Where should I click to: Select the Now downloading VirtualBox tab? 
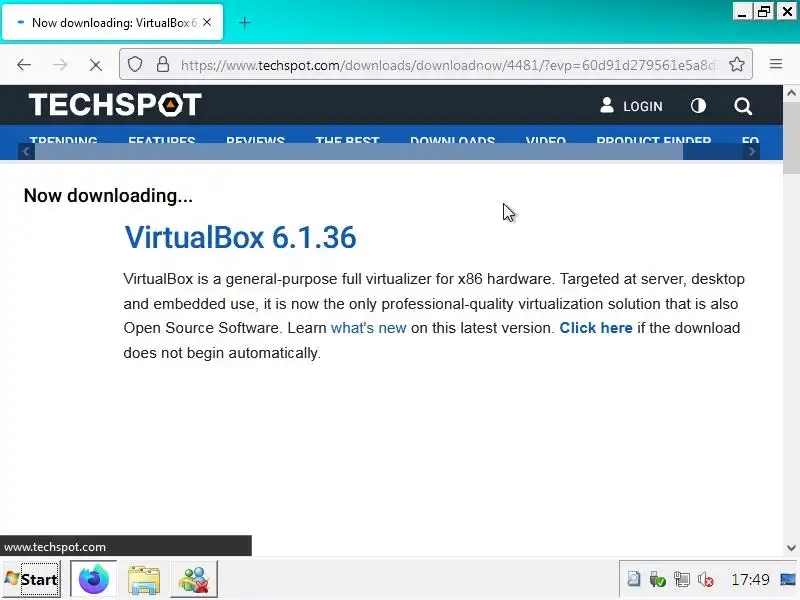click(112, 22)
